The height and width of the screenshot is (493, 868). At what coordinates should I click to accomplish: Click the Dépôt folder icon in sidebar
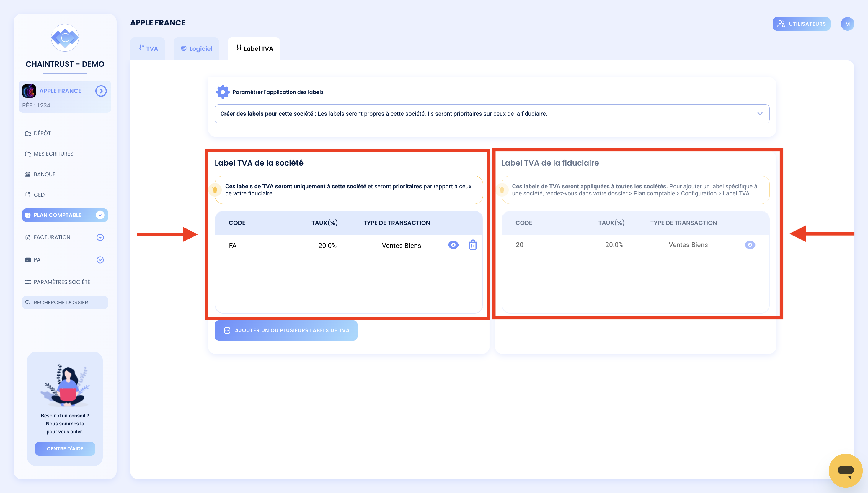[28, 134]
